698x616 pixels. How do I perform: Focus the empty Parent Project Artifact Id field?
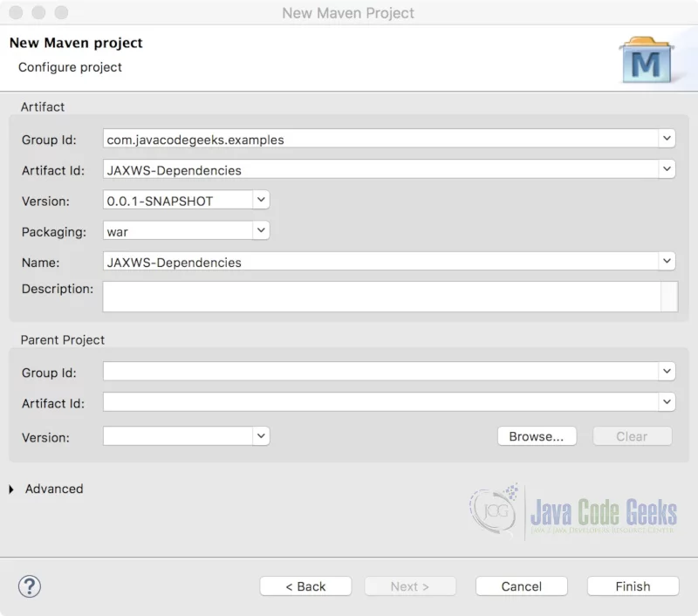[x=380, y=402]
